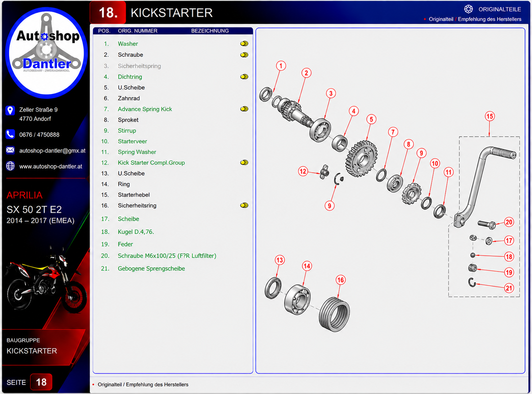This screenshot has width=532, height=394.
Task: Click callout 21 in the diagram
Action: coord(509,288)
